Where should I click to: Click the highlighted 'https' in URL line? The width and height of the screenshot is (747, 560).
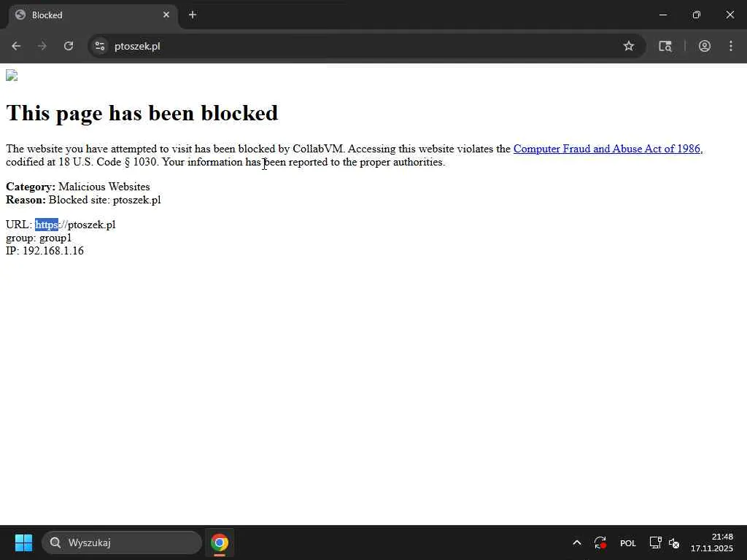(47, 225)
